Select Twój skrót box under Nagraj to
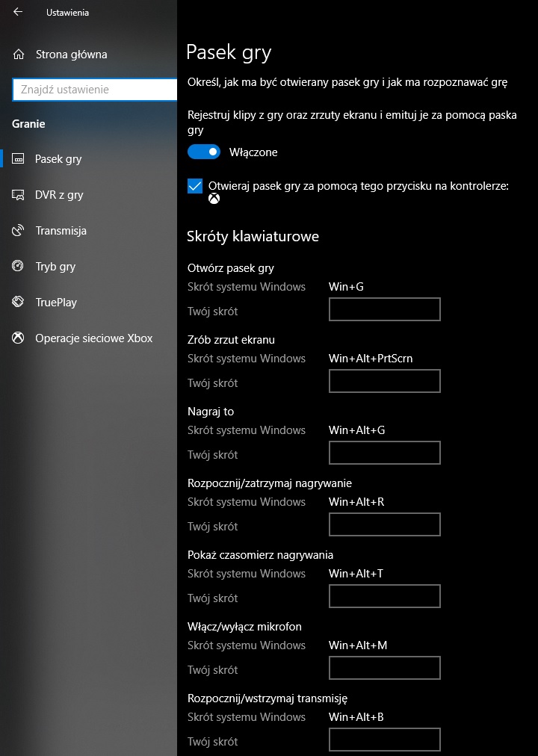Image resolution: width=538 pixels, height=756 pixels. click(x=384, y=453)
